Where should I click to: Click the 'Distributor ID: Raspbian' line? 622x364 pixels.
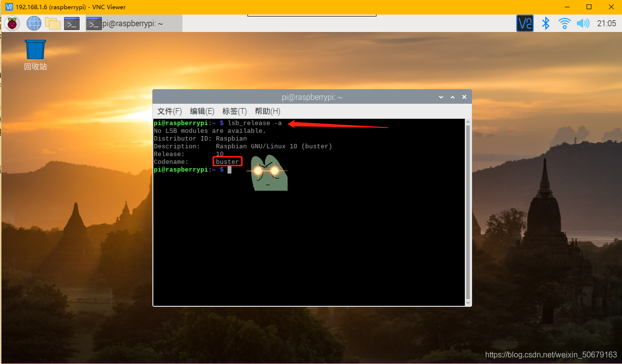coord(200,139)
